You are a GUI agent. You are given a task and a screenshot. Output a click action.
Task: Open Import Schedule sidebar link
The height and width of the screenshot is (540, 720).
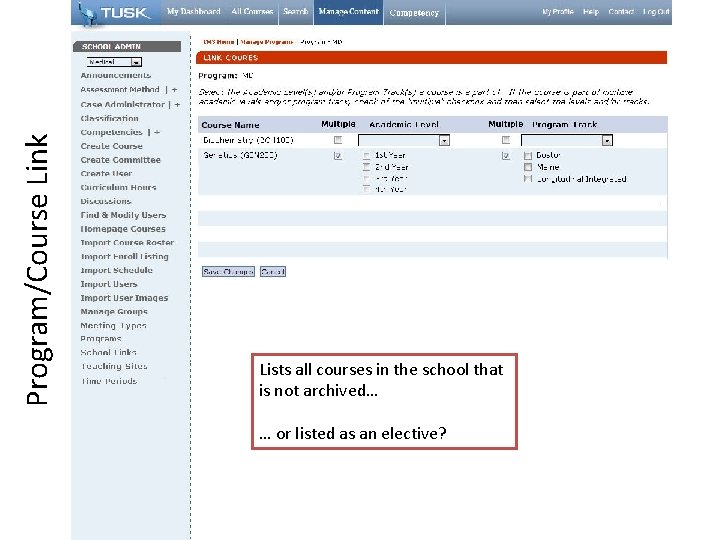pos(117,270)
